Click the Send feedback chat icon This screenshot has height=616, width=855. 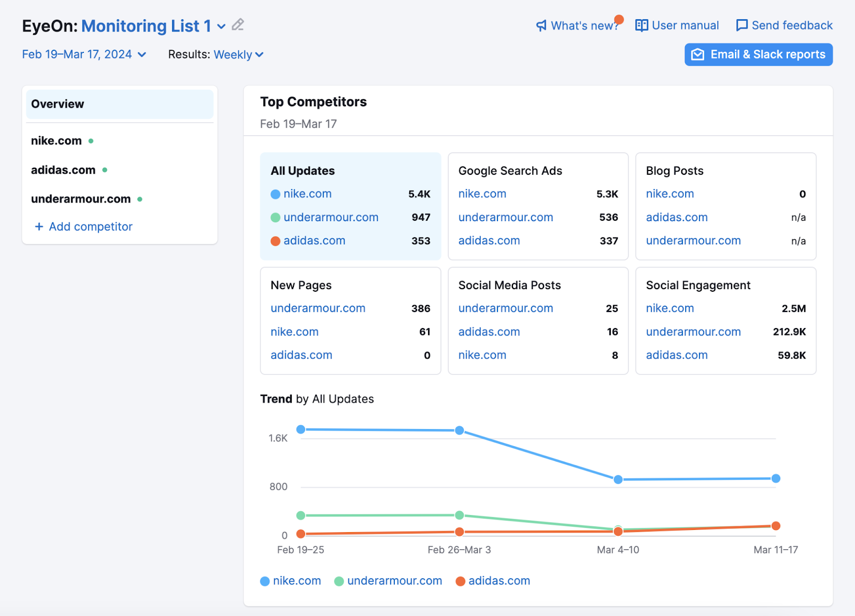[742, 25]
